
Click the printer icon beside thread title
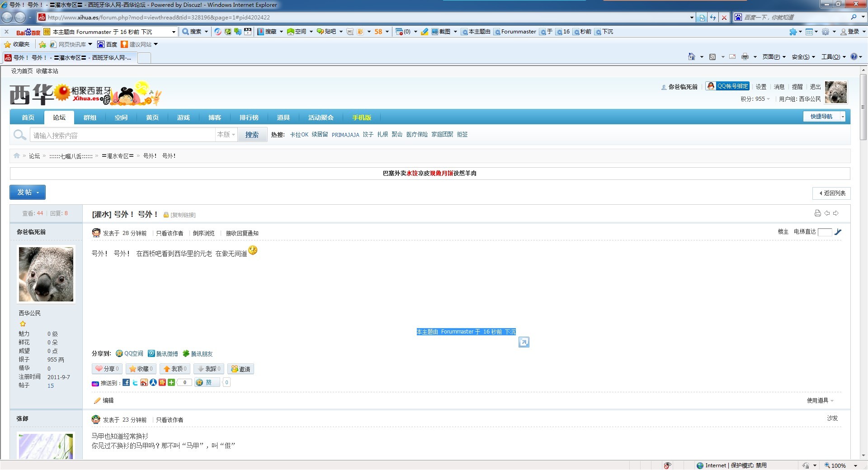tap(817, 213)
